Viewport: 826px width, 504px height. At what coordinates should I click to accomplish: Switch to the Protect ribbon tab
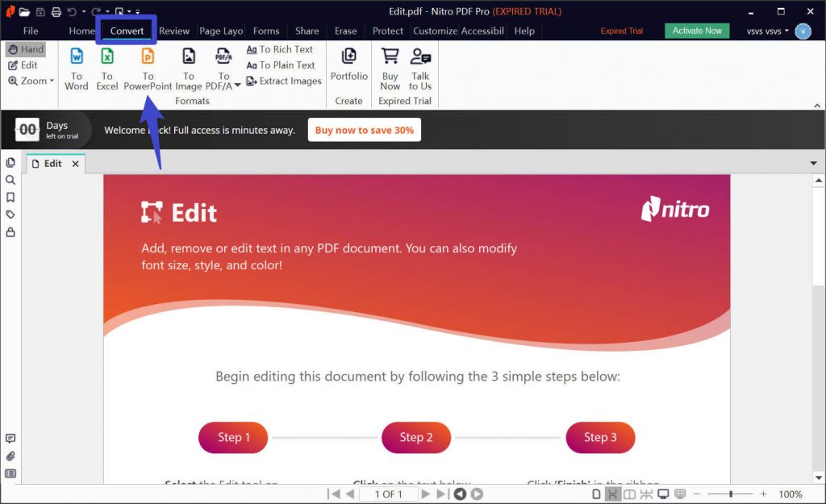pos(387,31)
